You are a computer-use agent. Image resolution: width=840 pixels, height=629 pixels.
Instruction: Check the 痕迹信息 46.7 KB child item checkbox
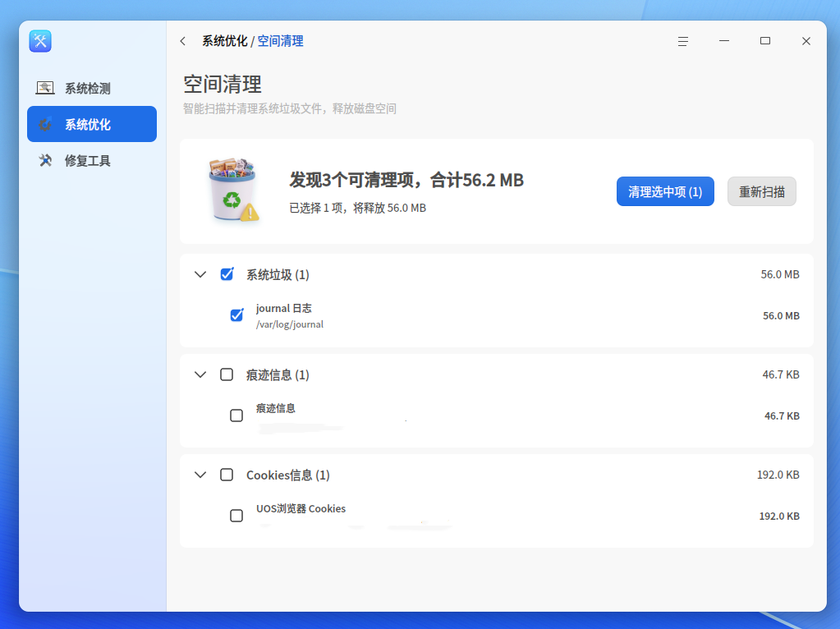[x=236, y=416]
